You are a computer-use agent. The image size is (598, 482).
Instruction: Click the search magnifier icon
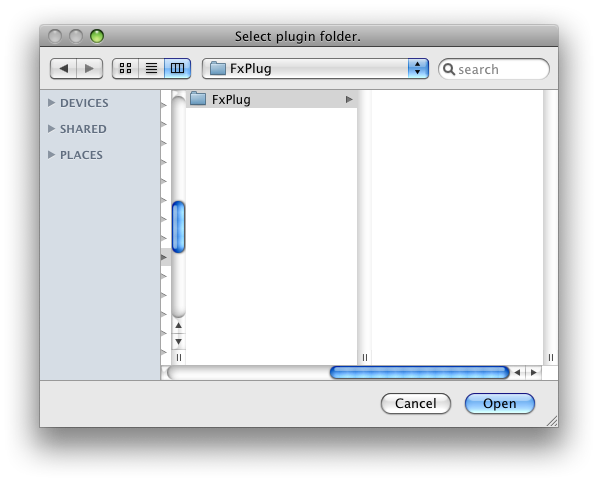(449, 69)
